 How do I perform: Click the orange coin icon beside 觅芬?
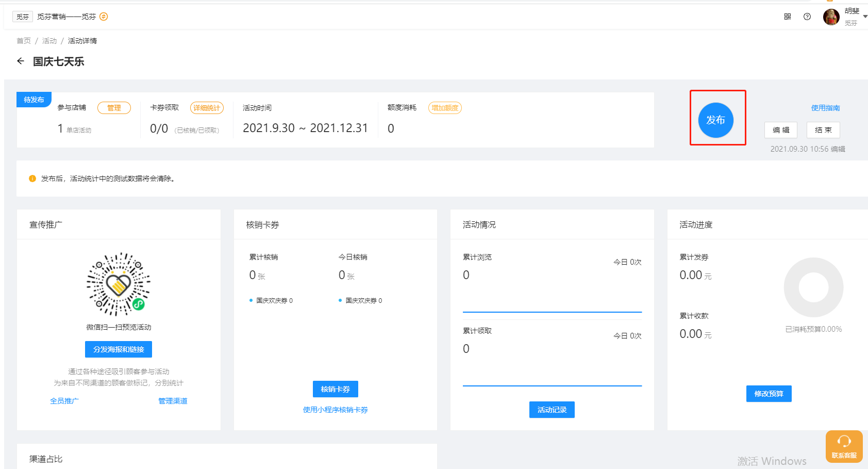point(104,17)
